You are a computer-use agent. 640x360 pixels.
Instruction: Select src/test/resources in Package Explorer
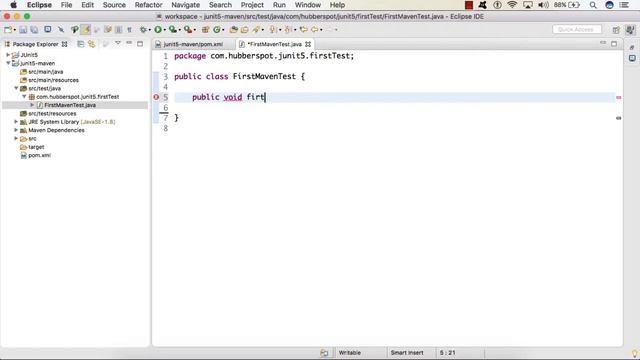click(x=52, y=113)
